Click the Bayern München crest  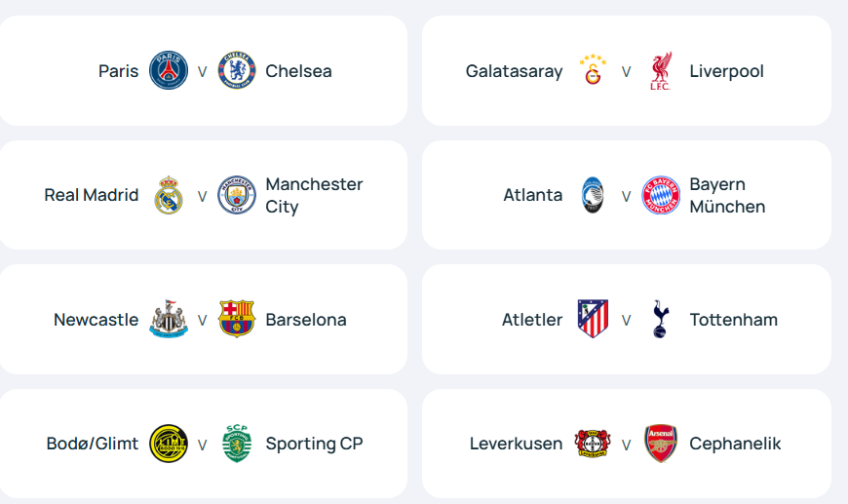pos(661,195)
